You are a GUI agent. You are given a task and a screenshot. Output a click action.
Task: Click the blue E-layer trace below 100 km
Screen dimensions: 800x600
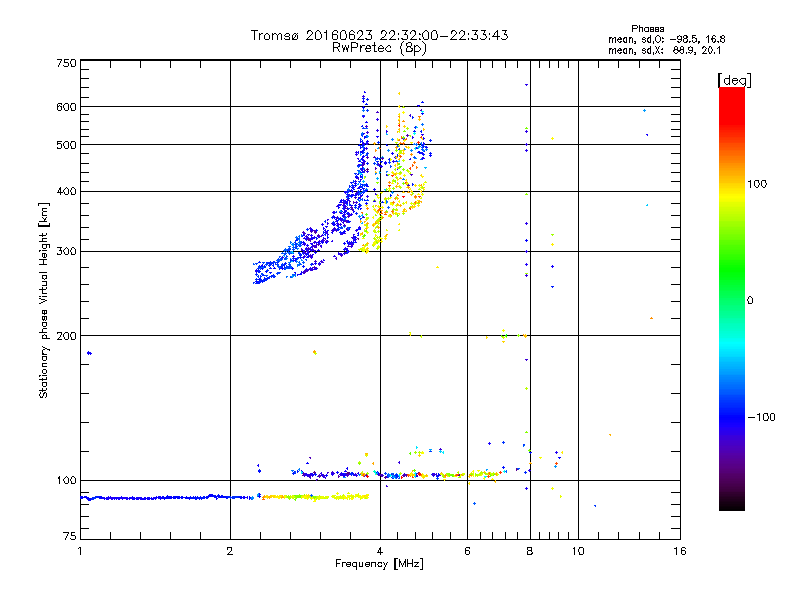168,497
